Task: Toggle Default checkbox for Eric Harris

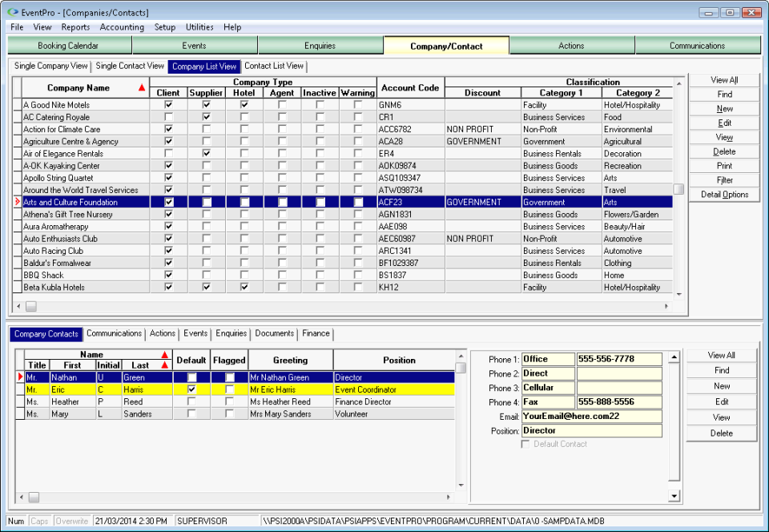Action: (191, 389)
